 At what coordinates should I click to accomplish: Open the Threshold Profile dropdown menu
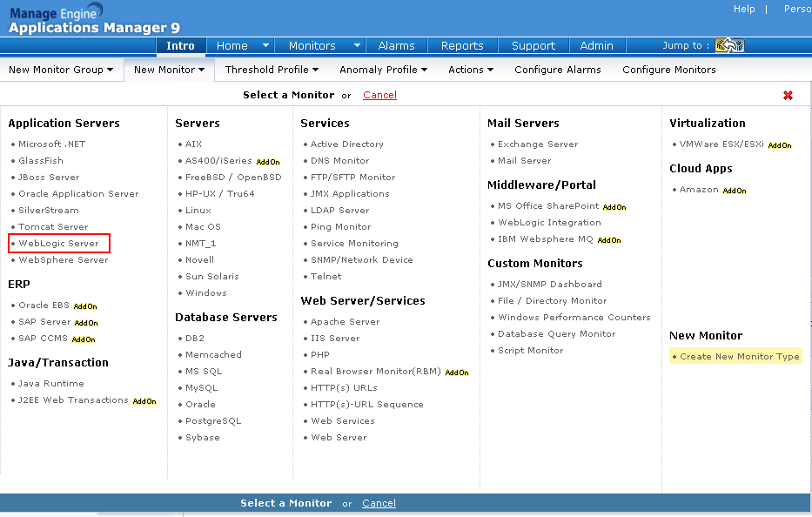pos(272,70)
